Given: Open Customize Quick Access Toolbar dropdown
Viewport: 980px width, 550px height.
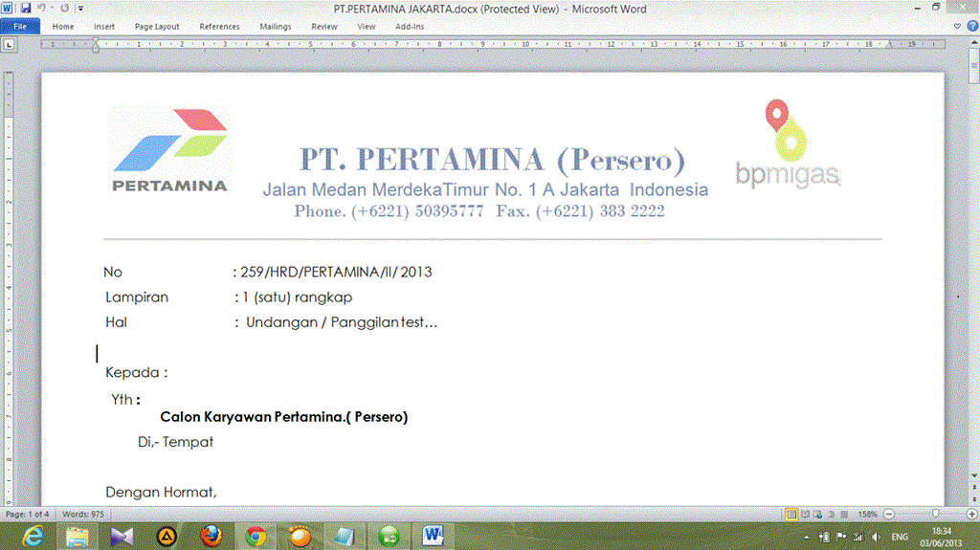Looking at the screenshot, I should pyautogui.click(x=80, y=8).
